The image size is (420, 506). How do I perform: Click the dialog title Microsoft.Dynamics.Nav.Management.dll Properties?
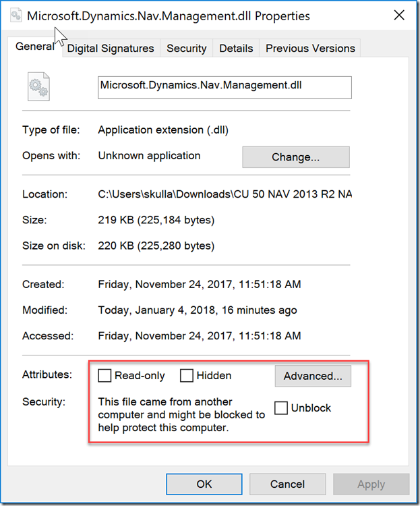[x=169, y=16]
